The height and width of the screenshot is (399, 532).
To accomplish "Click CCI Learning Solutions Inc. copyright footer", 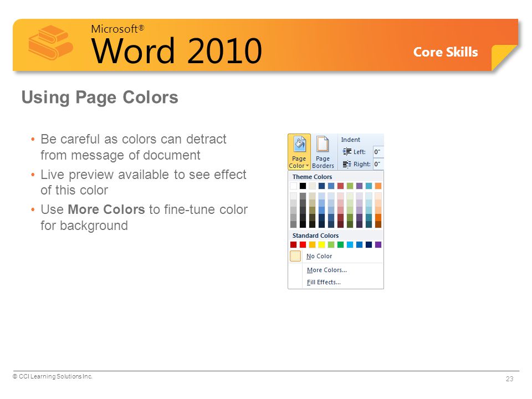I will (53, 377).
